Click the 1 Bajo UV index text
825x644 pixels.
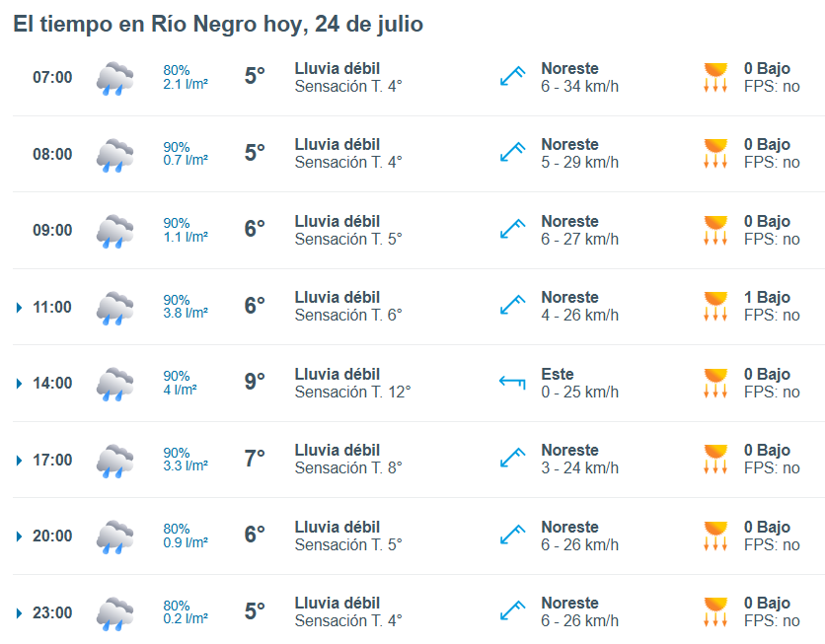pyautogui.click(x=767, y=298)
